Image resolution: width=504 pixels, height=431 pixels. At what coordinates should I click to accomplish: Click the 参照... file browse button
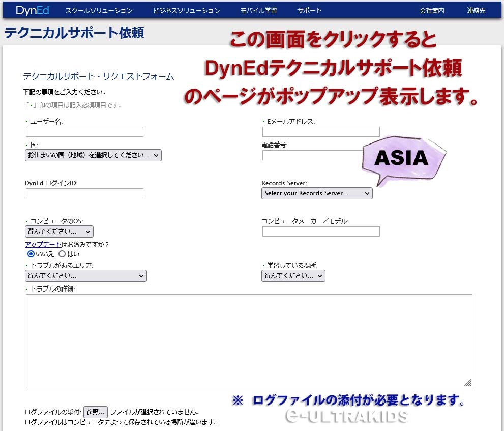(x=96, y=412)
